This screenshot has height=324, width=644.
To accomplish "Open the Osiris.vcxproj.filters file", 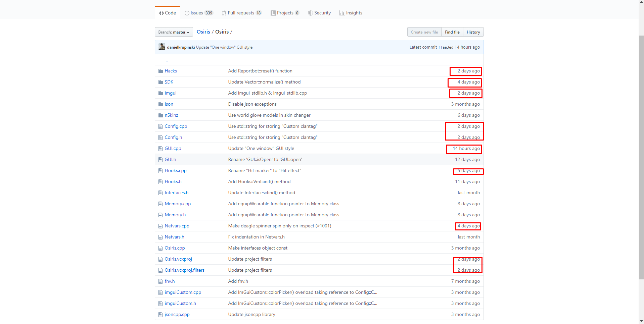I will [x=184, y=270].
